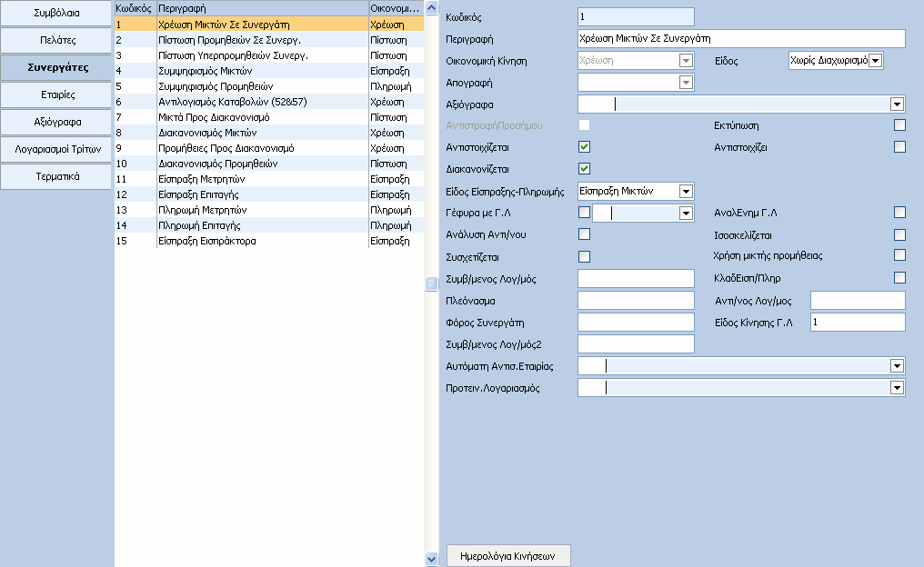Open the Εταιρίες section
Screen dimensions: 924x567
coord(56,94)
